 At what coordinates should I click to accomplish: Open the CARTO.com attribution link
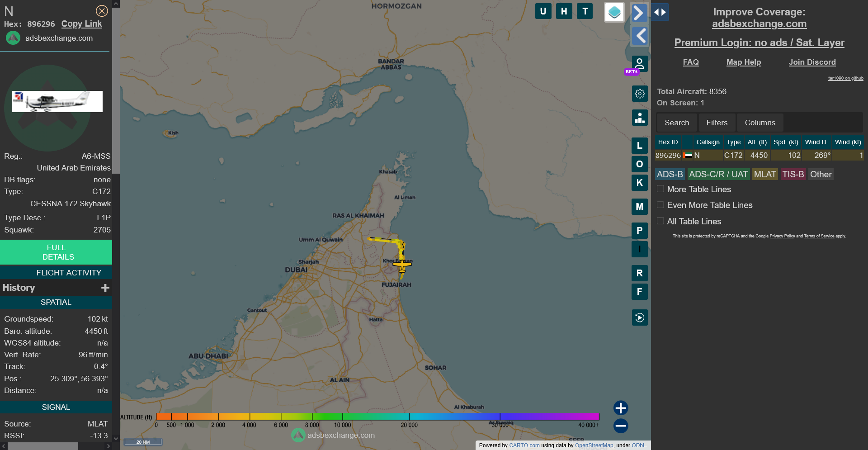[524, 445]
